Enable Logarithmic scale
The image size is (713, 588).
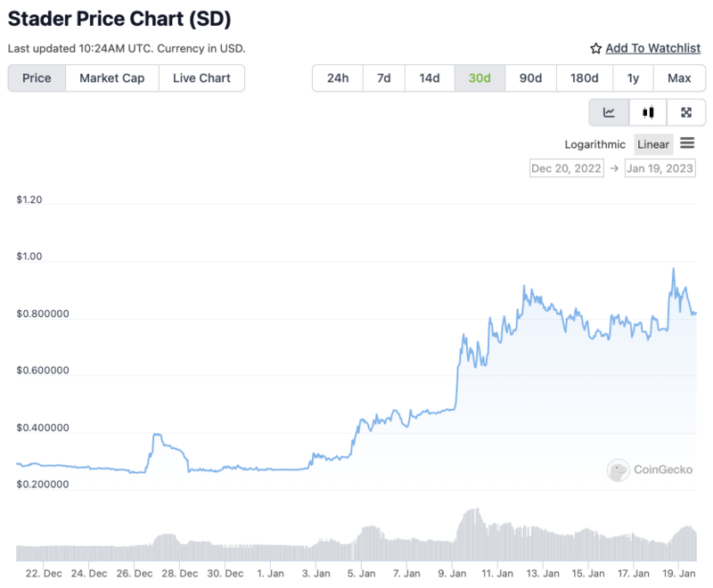coord(595,144)
